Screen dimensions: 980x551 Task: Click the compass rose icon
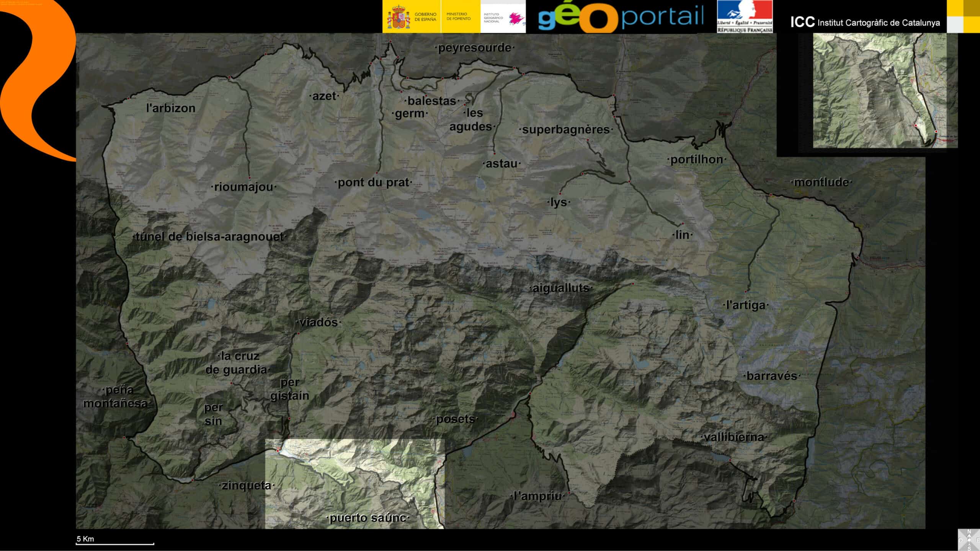[969, 540]
